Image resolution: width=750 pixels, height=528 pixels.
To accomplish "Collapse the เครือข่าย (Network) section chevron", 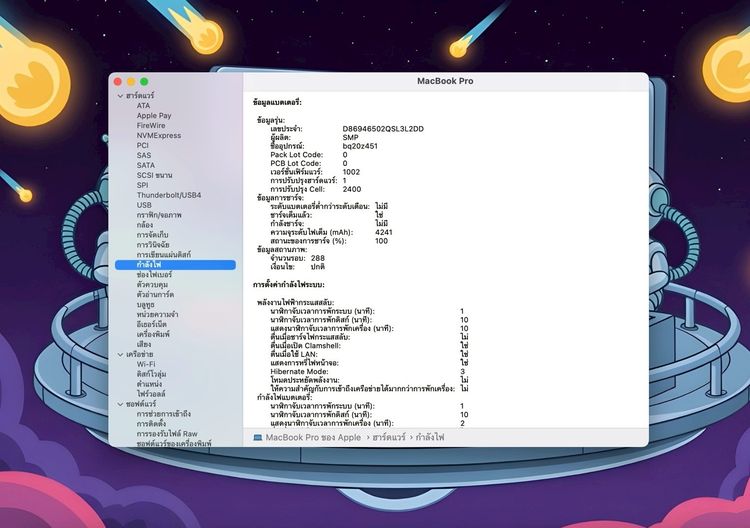I will (120, 354).
